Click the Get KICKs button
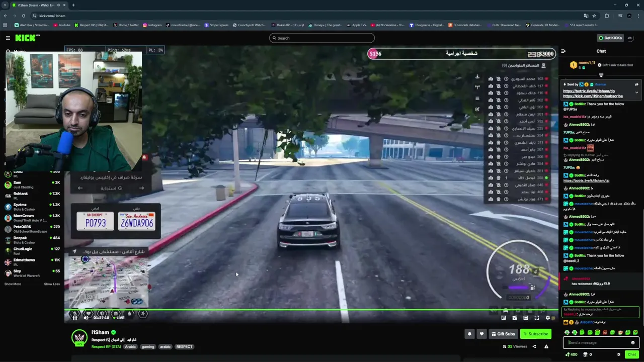 [610, 38]
